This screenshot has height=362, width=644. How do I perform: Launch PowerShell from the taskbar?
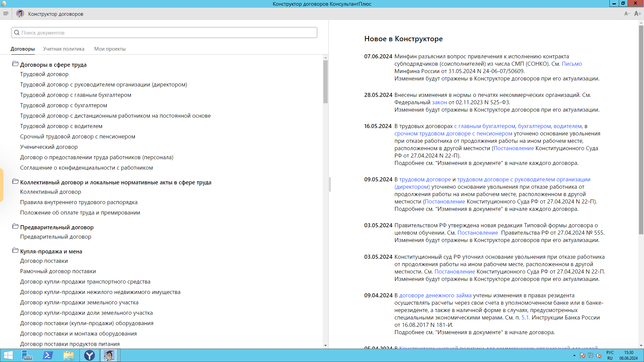click(x=48, y=355)
